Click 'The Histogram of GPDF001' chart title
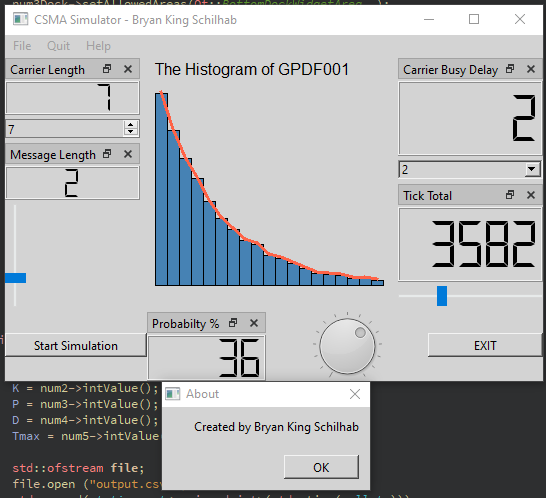Screen dimensions: 546x498 tap(252, 69)
